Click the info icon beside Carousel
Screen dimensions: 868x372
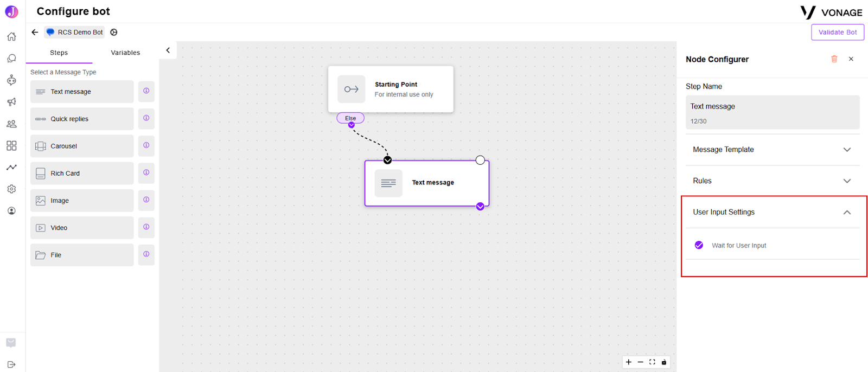pos(146,145)
